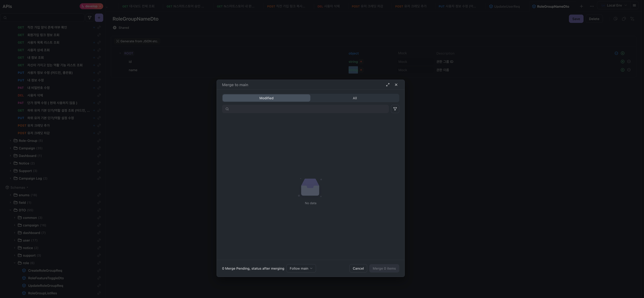Open the DEL 사용자 삭제 tab
Screen dimensions: 644x298
329,6
